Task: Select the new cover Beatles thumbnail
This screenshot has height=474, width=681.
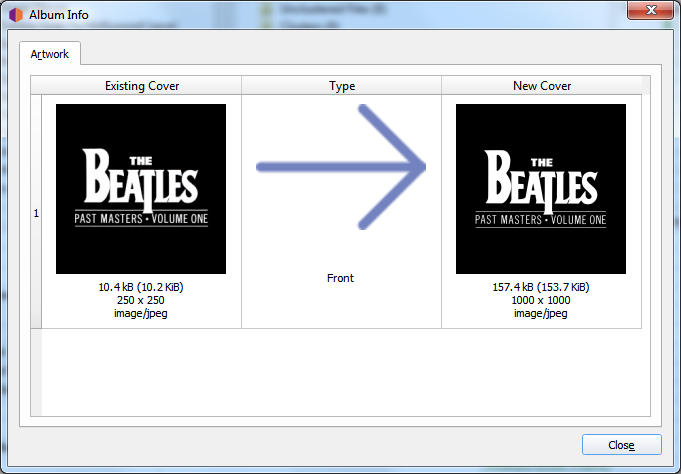Action: click(541, 189)
